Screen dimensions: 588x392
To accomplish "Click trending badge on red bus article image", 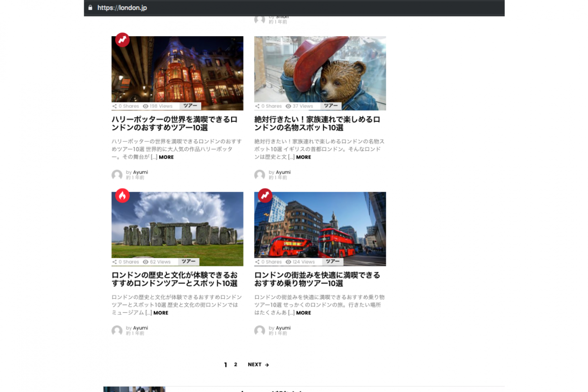I will pos(265,195).
